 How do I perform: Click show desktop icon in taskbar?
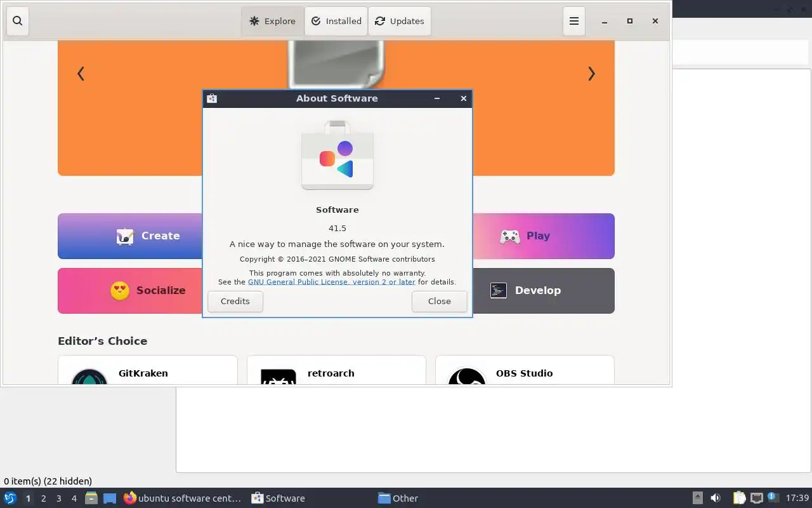point(110,498)
